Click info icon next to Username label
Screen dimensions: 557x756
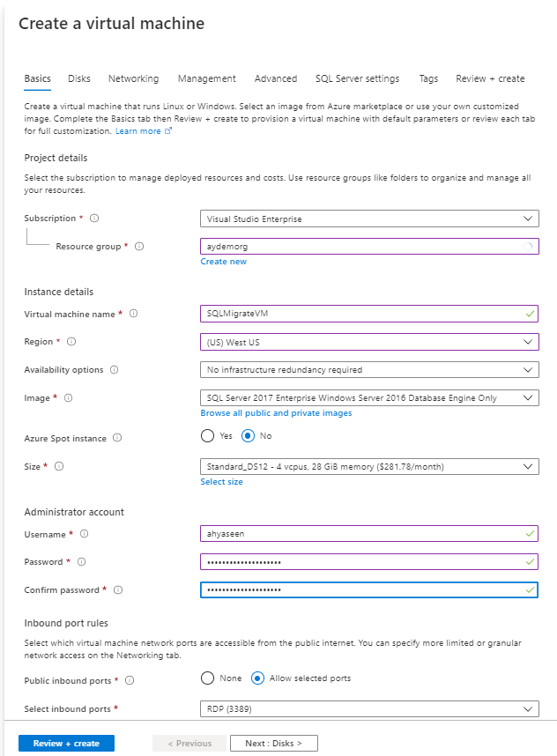pos(85,534)
